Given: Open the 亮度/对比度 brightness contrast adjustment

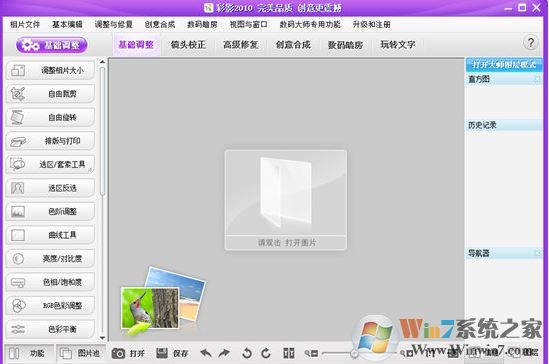Looking at the screenshot, I should click(50, 259).
